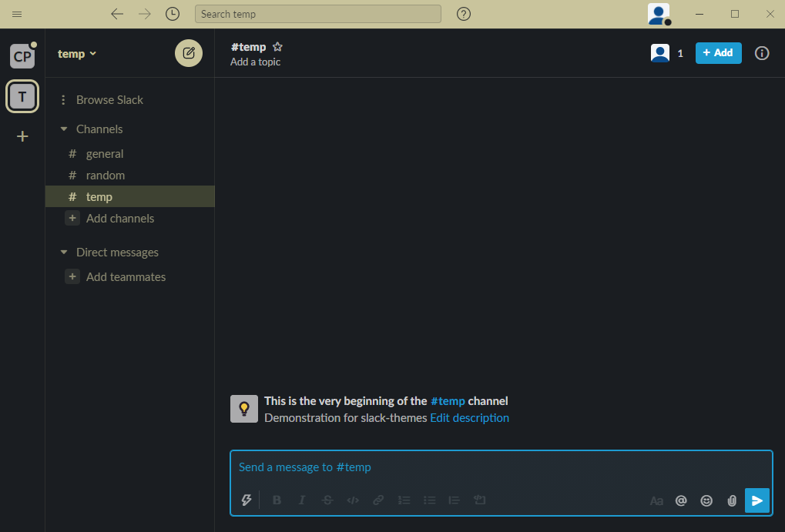
Task: Toggle ordered list formatting
Action: [x=404, y=500]
